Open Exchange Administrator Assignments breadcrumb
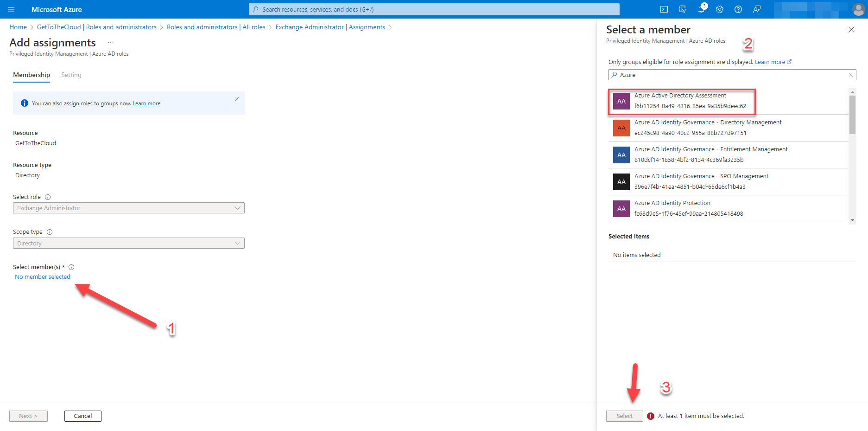 pos(330,27)
